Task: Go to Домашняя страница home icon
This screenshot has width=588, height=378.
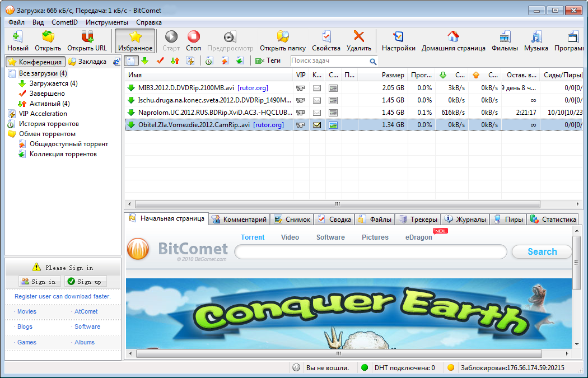Action: point(454,37)
